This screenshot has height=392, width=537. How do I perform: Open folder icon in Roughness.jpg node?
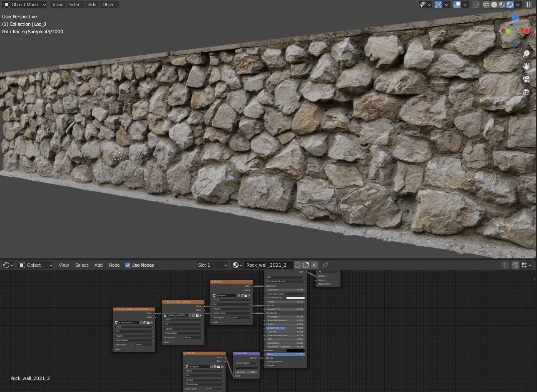pos(148,323)
